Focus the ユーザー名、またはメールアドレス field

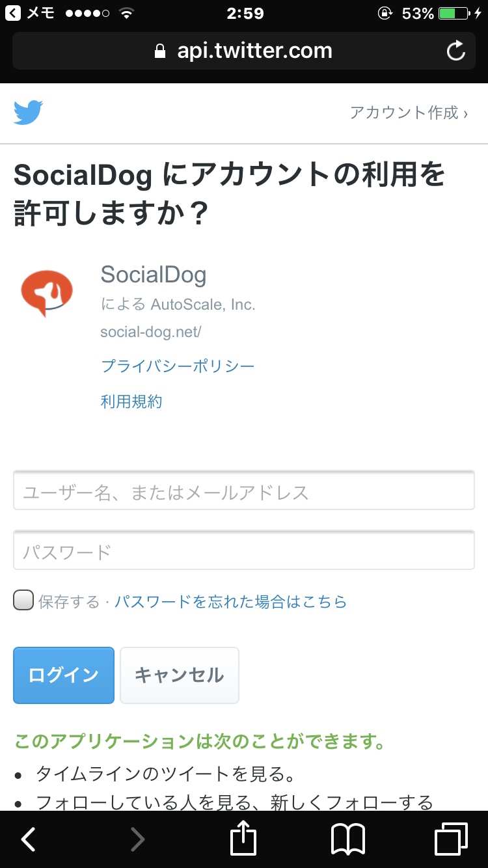tap(244, 490)
